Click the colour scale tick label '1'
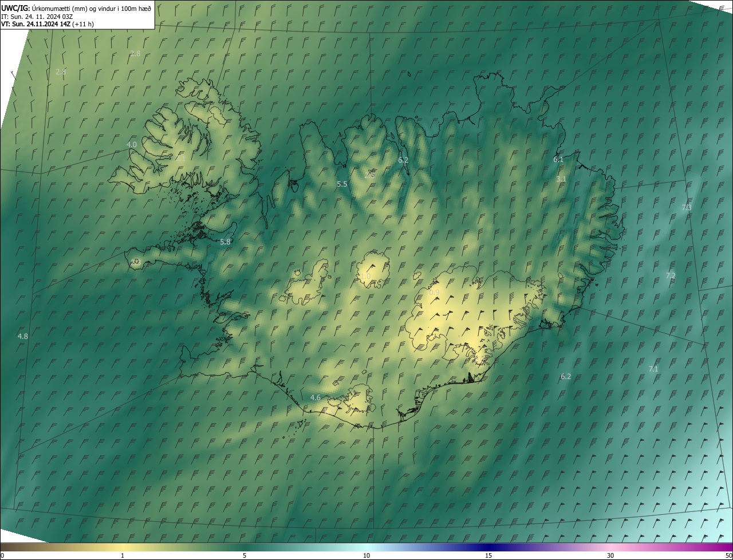 click(123, 555)
